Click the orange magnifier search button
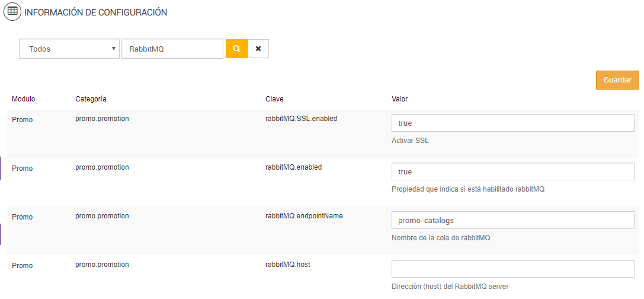This screenshot has width=644, height=299. [236, 49]
